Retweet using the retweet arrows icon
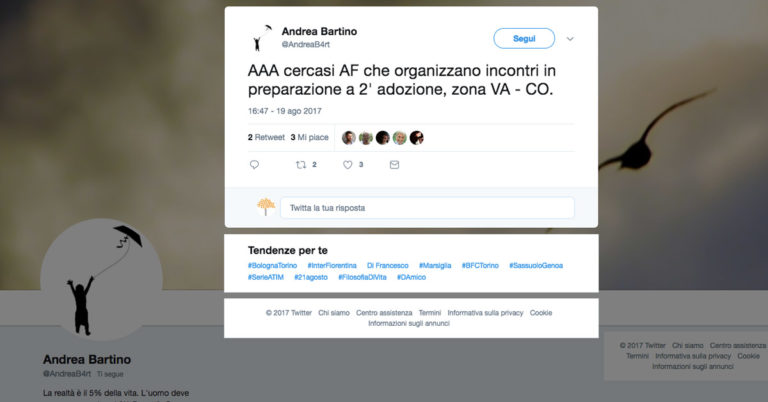768x402 pixels. point(301,165)
